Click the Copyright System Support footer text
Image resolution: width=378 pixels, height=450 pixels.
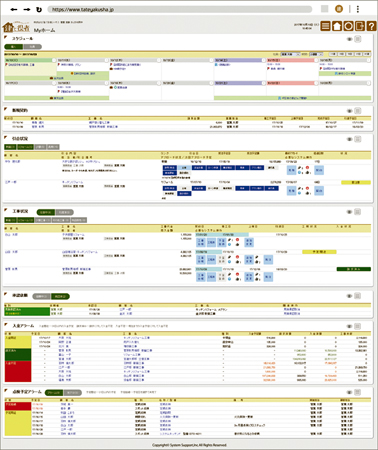(189, 445)
